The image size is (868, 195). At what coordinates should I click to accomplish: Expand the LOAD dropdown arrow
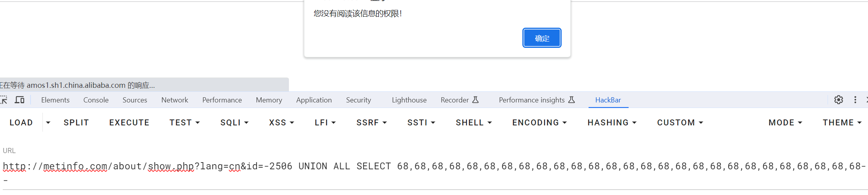click(48, 123)
